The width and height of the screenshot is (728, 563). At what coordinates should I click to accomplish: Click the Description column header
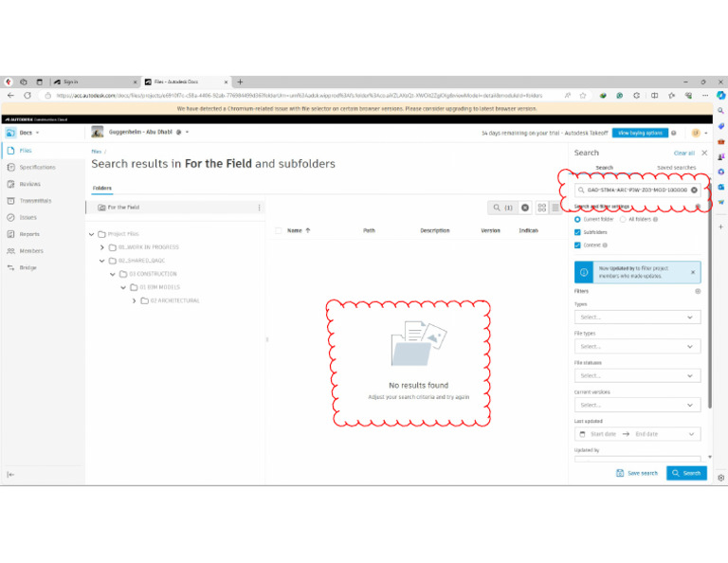pyautogui.click(x=434, y=230)
